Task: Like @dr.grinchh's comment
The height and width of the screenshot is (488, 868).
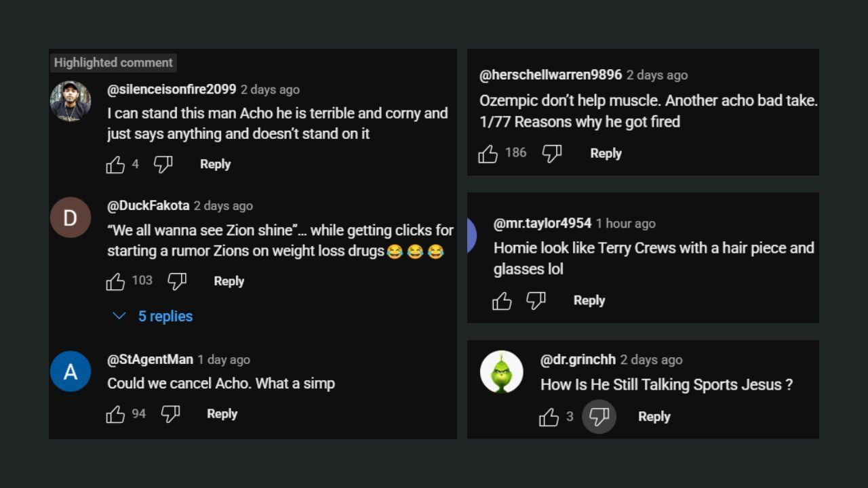Action: [549, 418]
